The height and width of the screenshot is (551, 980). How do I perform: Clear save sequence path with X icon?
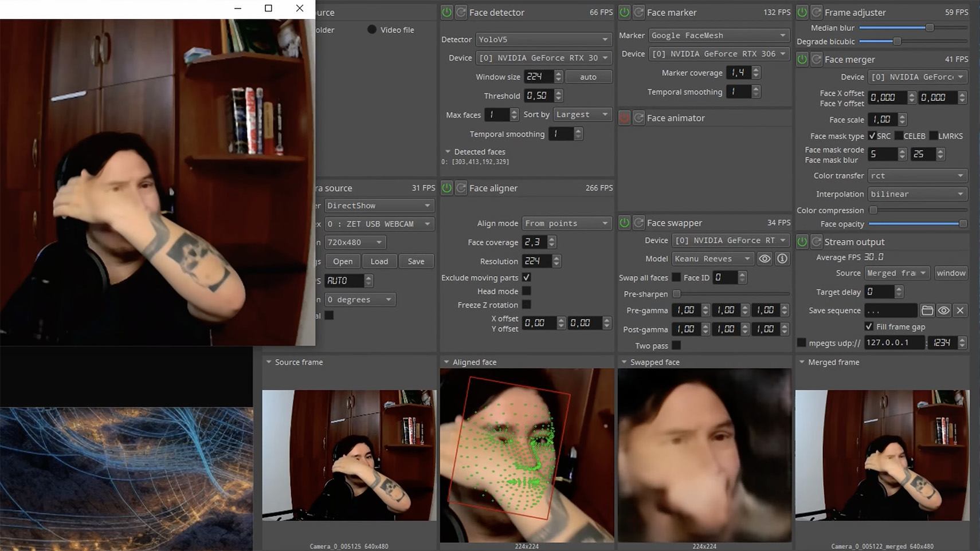click(960, 310)
